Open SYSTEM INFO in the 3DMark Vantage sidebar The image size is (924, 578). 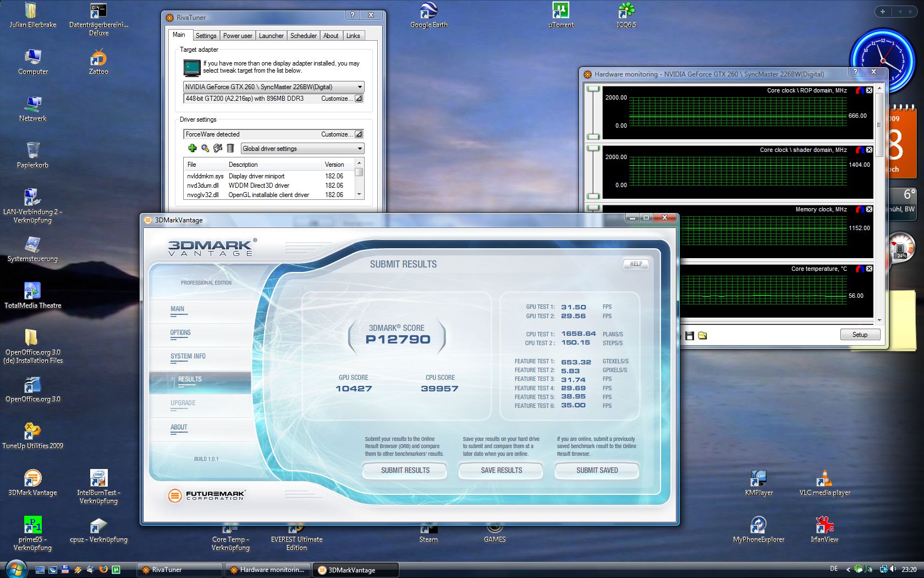click(x=188, y=357)
